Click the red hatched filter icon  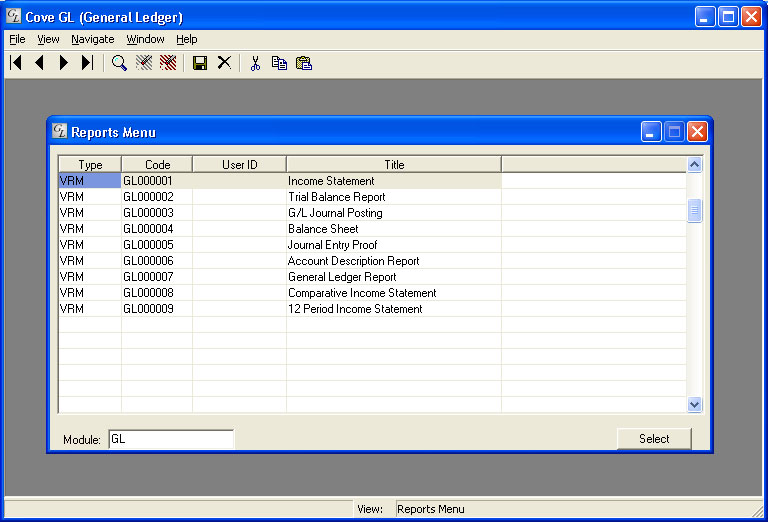tap(168, 63)
